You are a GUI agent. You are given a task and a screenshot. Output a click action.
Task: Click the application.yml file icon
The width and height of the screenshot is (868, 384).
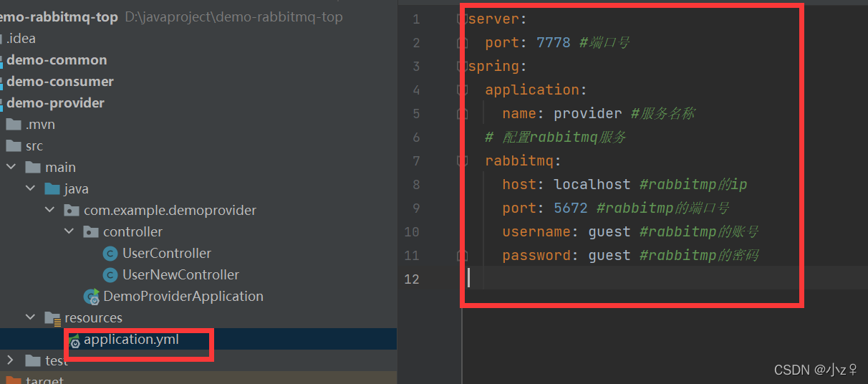[x=74, y=341]
